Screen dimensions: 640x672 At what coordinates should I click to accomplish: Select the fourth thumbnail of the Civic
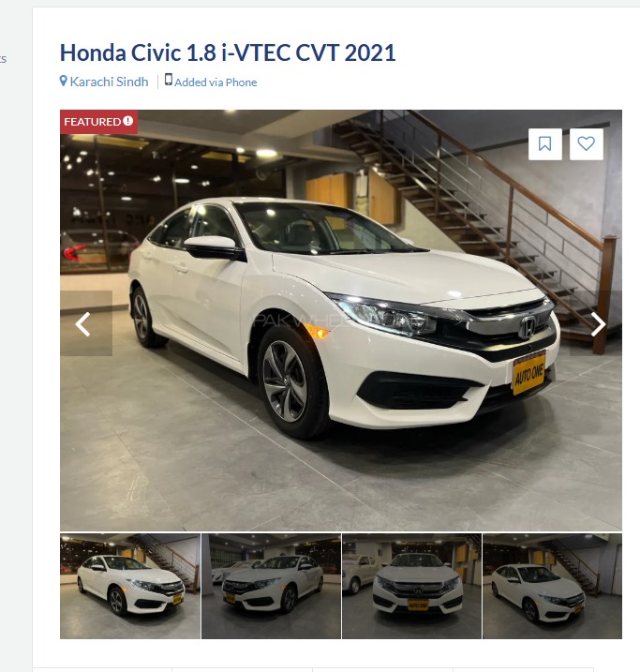552,586
